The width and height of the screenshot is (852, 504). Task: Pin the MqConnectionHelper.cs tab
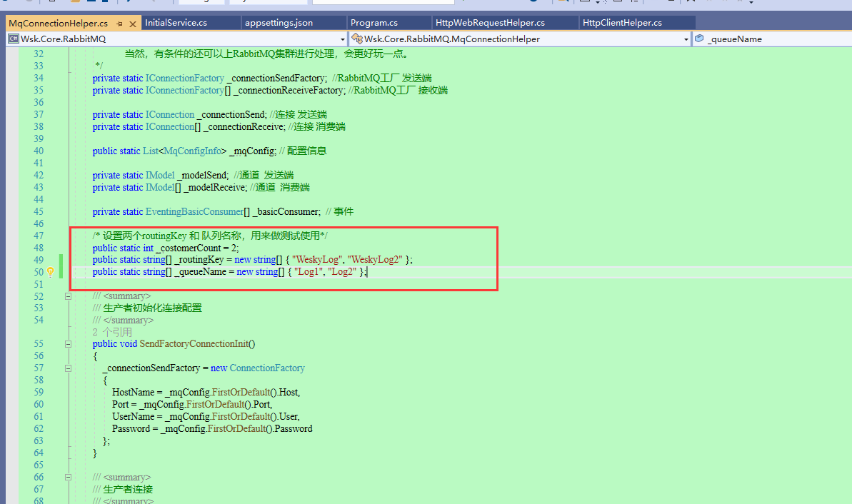pos(119,24)
